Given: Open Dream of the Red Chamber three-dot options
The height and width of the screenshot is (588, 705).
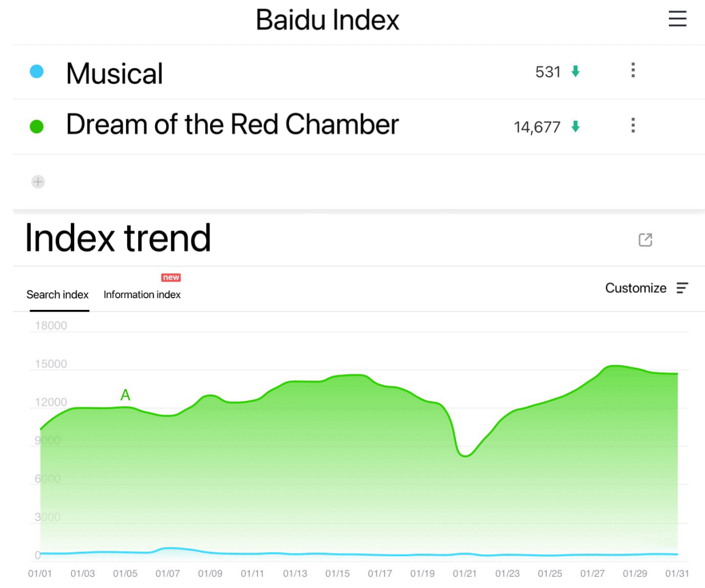Looking at the screenshot, I should click(633, 125).
